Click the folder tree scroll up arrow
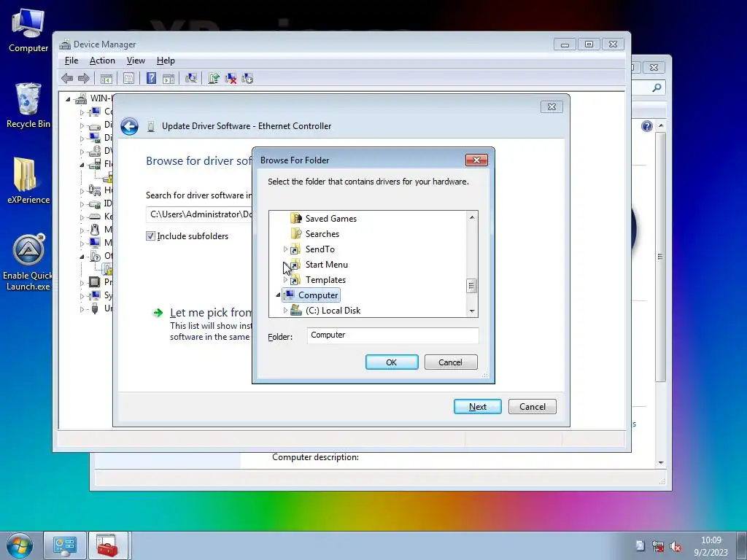Screen dimensions: 747x560 coord(472,217)
